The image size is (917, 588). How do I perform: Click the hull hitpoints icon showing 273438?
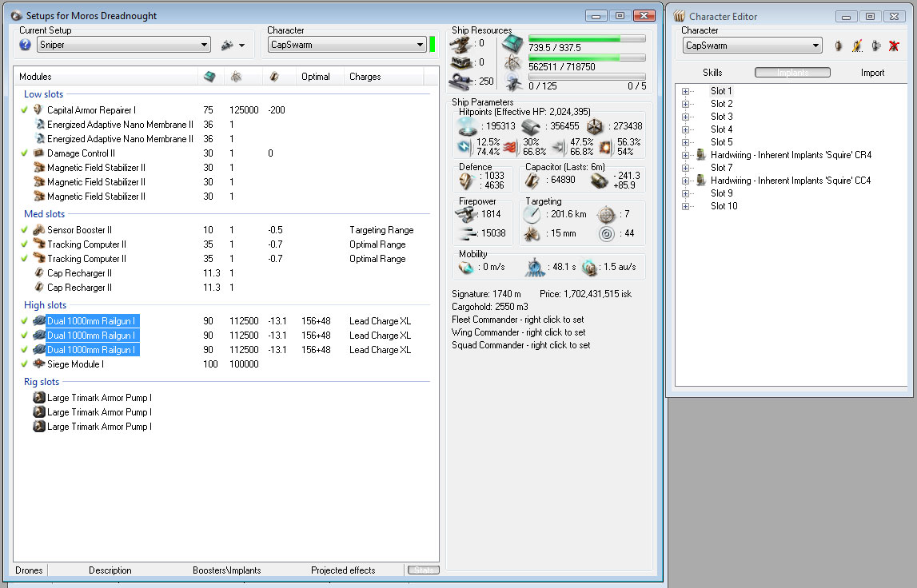(x=595, y=126)
